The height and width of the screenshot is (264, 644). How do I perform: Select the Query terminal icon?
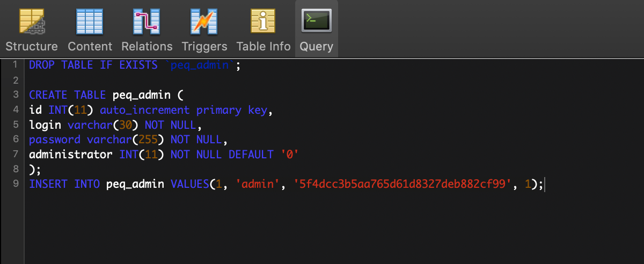click(316, 21)
